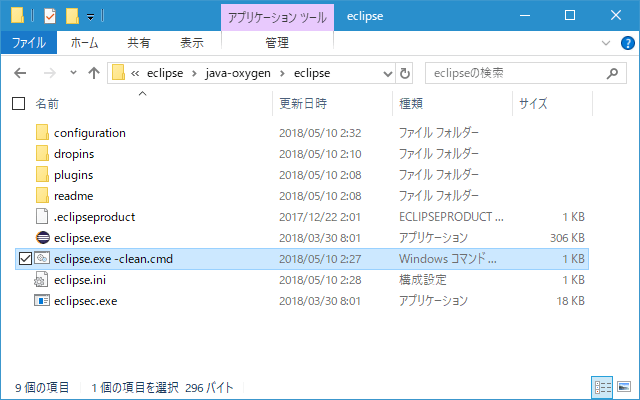Select the .eclipseproduct file icon
The image size is (640, 400).
(x=42, y=217)
